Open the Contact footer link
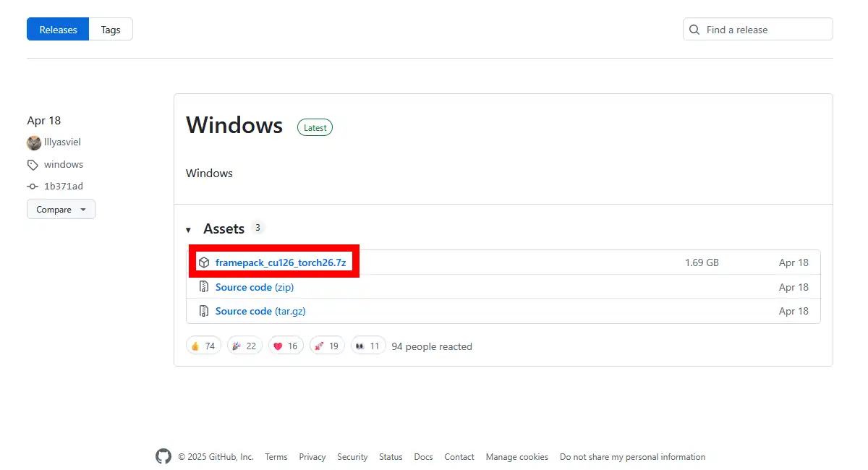Image resolution: width=868 pixels, height=470 pixels. click(459, 457)
